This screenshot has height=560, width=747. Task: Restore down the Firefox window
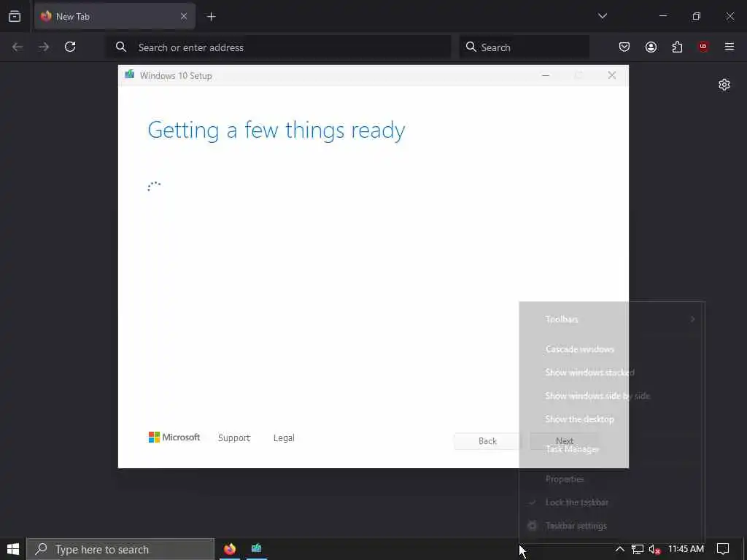pos(697,16)
